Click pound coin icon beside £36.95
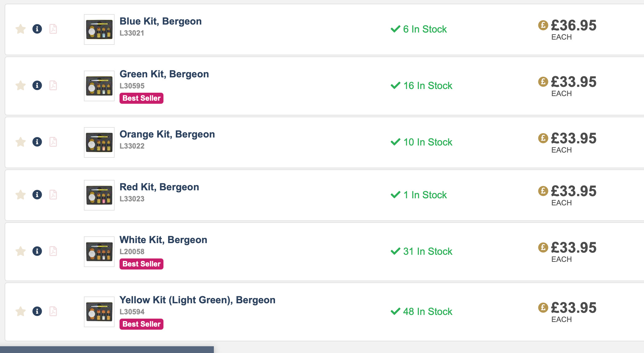This screenshot has height=353, width=644. coord(543,25)
